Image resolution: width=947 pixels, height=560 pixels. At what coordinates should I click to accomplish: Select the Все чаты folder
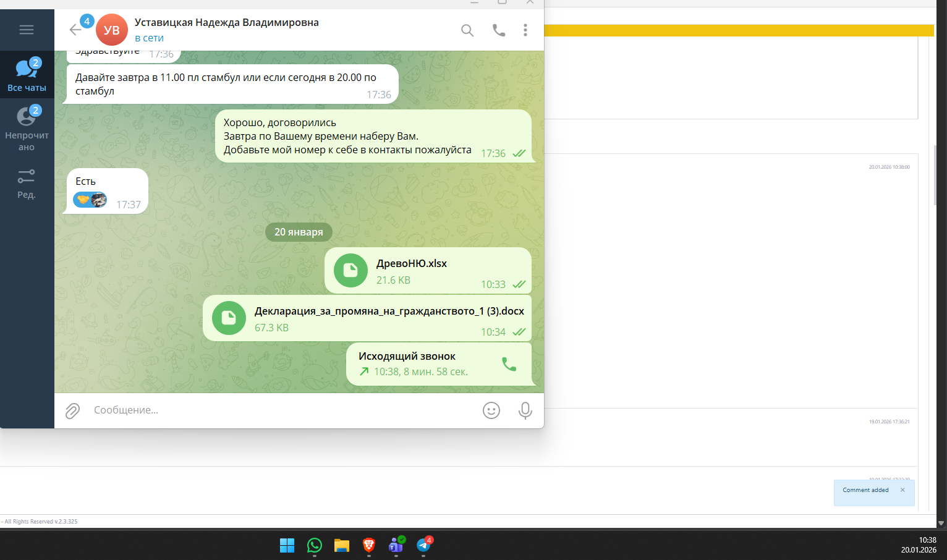point(27,75)
